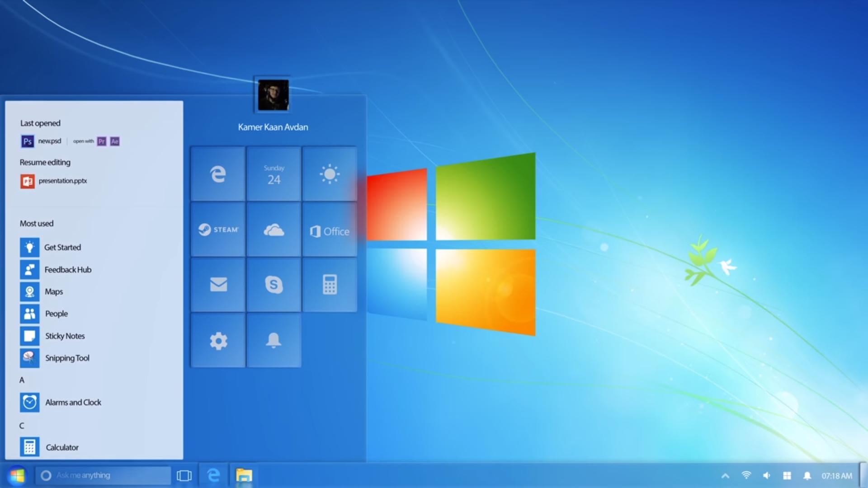
Task: Toggle the OneDrive cloud tile
Action: pos(273,229)
